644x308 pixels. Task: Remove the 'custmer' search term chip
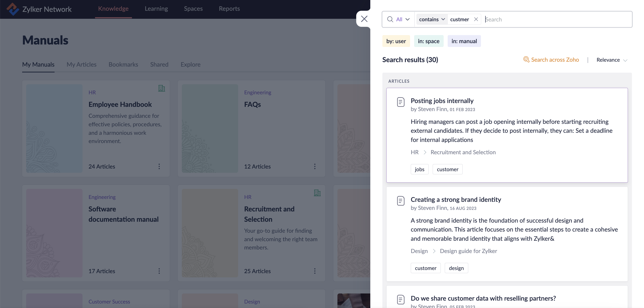[476, 19]
